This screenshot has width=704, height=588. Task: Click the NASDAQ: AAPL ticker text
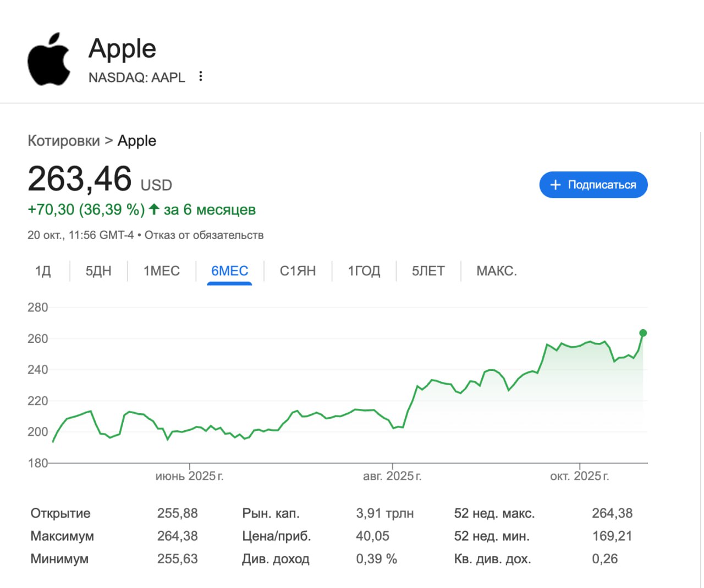(137, 77)
